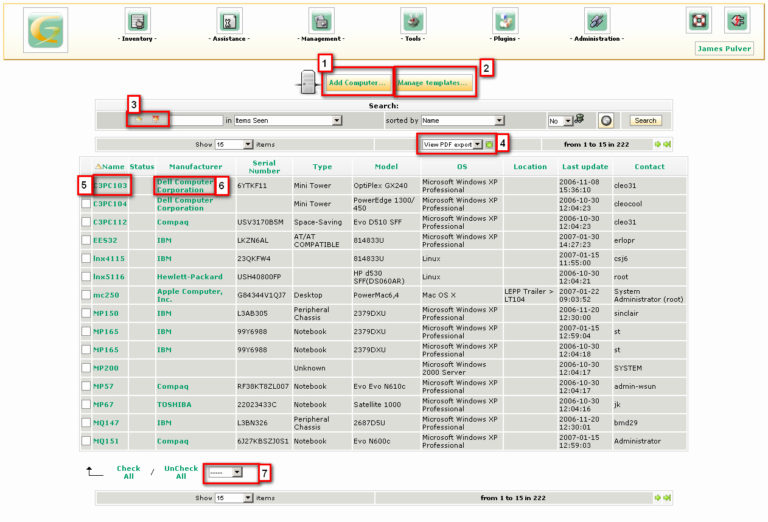The image size is (768, 522).
Task: Open the Inventory menu icon
Action: tap(138, 21)
